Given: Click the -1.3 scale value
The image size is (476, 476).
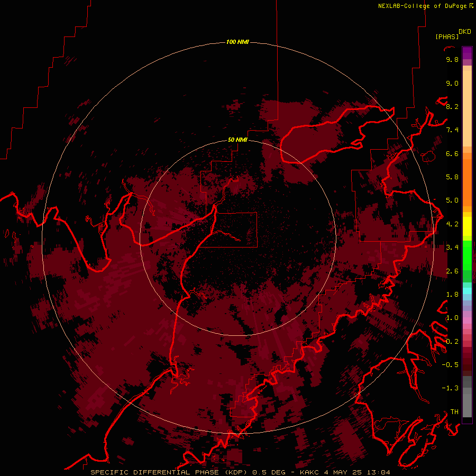Looking at the screenshot, I should pyautogui.click(x=450, y=388).
